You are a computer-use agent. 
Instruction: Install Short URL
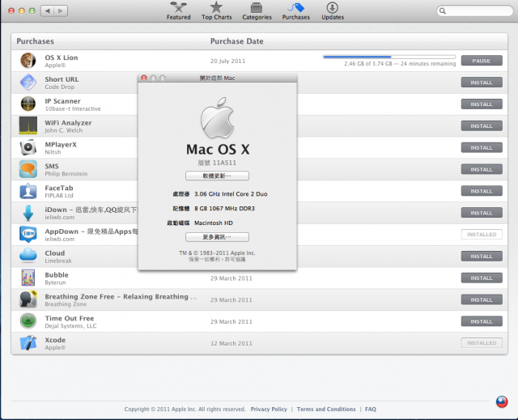point(482,83)
